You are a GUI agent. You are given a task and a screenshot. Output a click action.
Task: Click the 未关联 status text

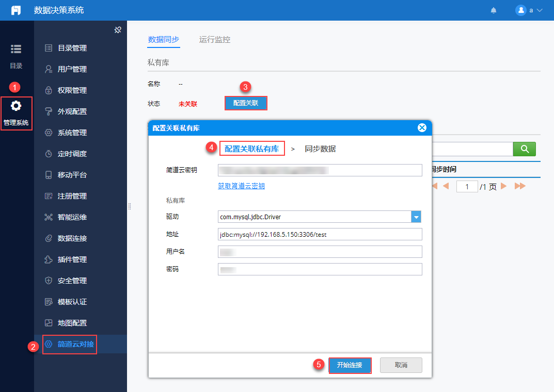(x=188, y=104)
